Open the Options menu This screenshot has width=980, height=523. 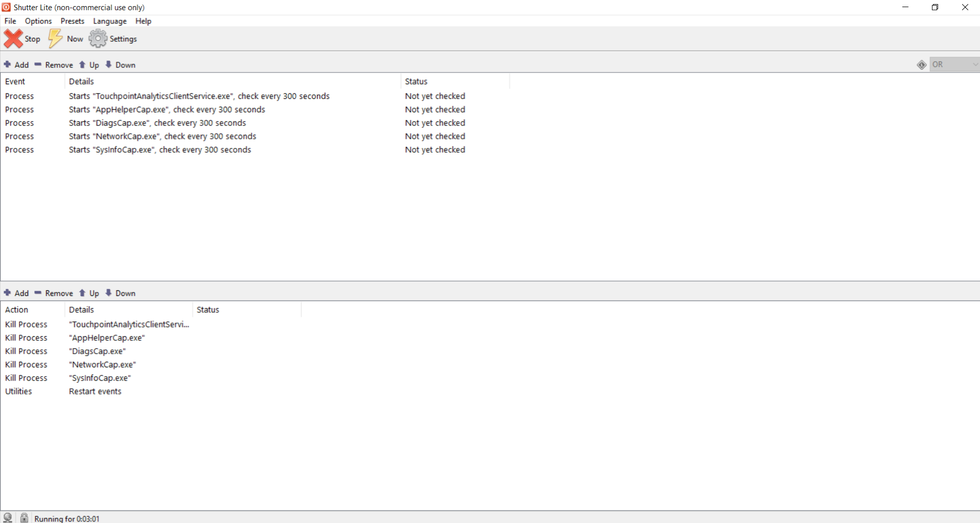pyautogui.click(x=38, y=21)
